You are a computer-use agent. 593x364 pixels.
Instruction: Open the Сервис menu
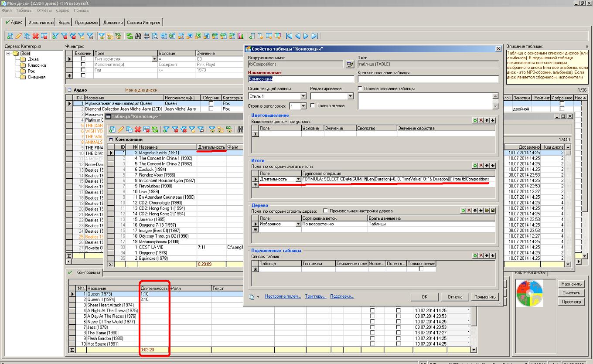pyautogui.click(x=63, y=10)
